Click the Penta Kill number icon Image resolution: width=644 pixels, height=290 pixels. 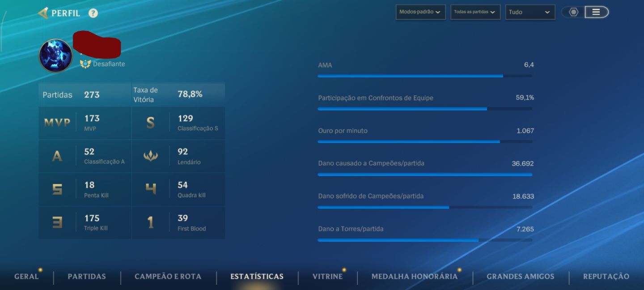point(57,189)
